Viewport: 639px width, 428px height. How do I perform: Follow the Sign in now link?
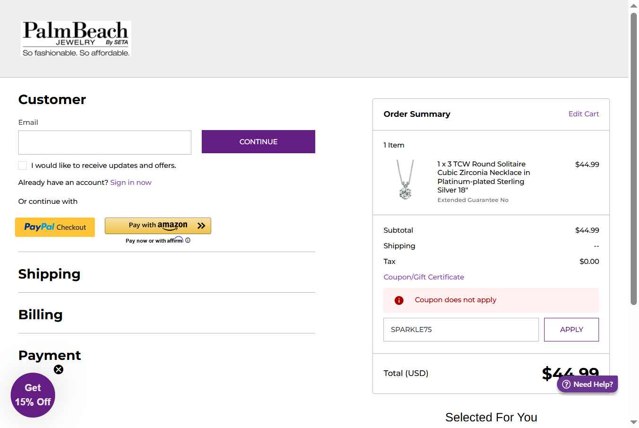131,182
